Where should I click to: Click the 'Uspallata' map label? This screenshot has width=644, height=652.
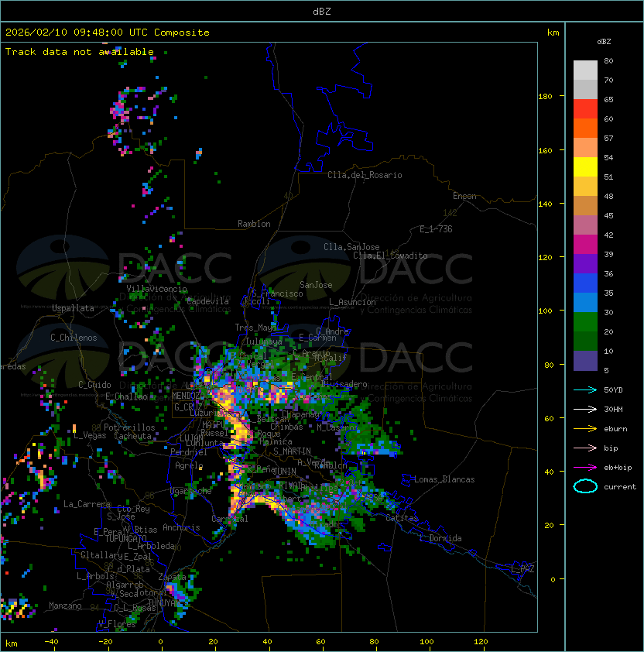[73, 308]
